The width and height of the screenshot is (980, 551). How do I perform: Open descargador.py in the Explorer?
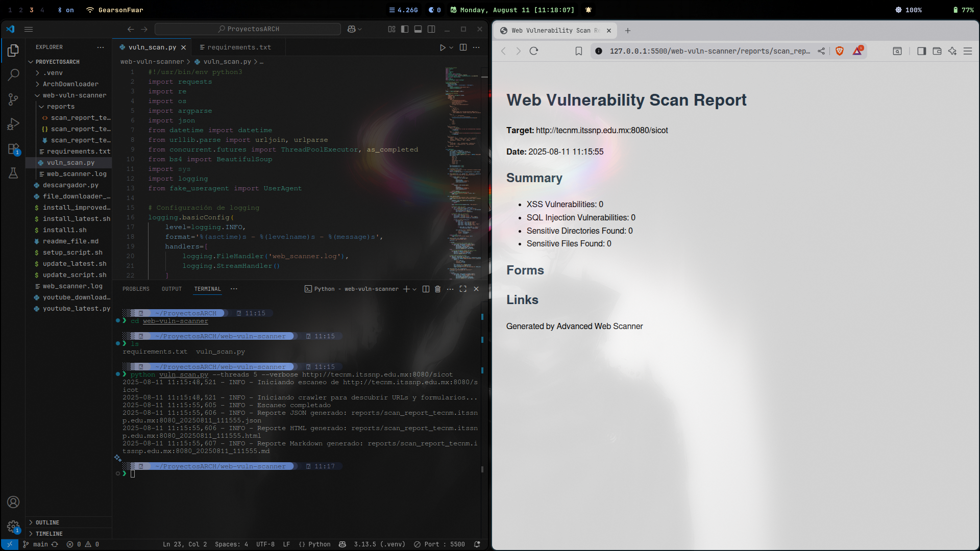[68, 185]
